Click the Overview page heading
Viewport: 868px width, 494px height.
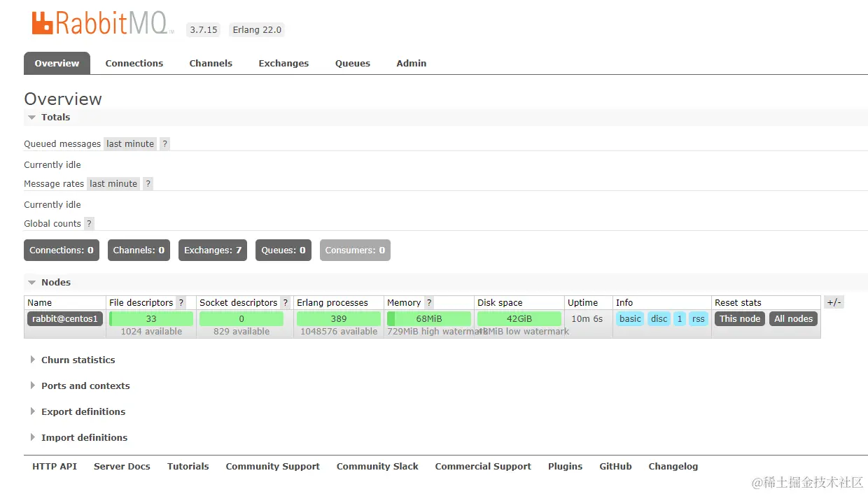coord(63,99)
